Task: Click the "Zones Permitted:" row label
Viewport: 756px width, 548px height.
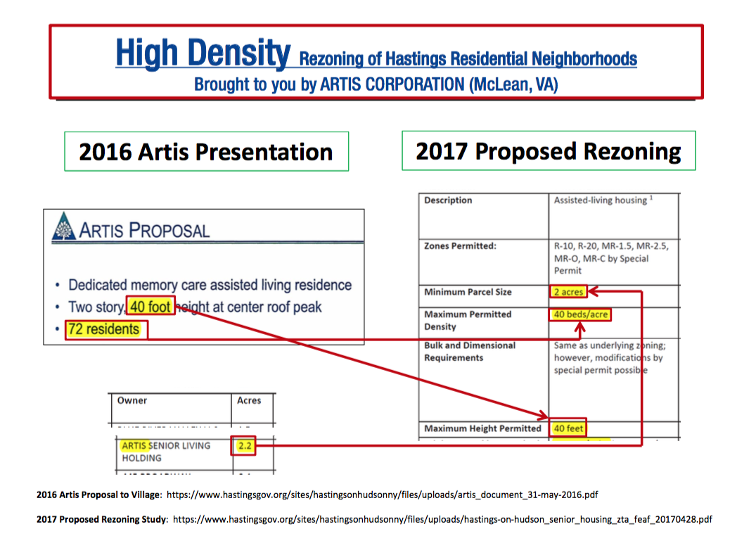Action: pos(460,246)
